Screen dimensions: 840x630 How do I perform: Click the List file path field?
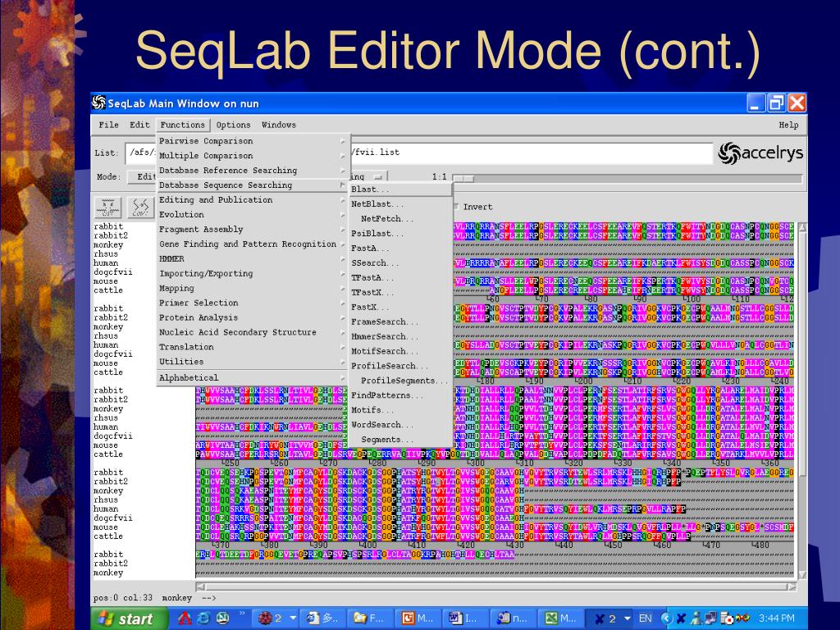419,153
